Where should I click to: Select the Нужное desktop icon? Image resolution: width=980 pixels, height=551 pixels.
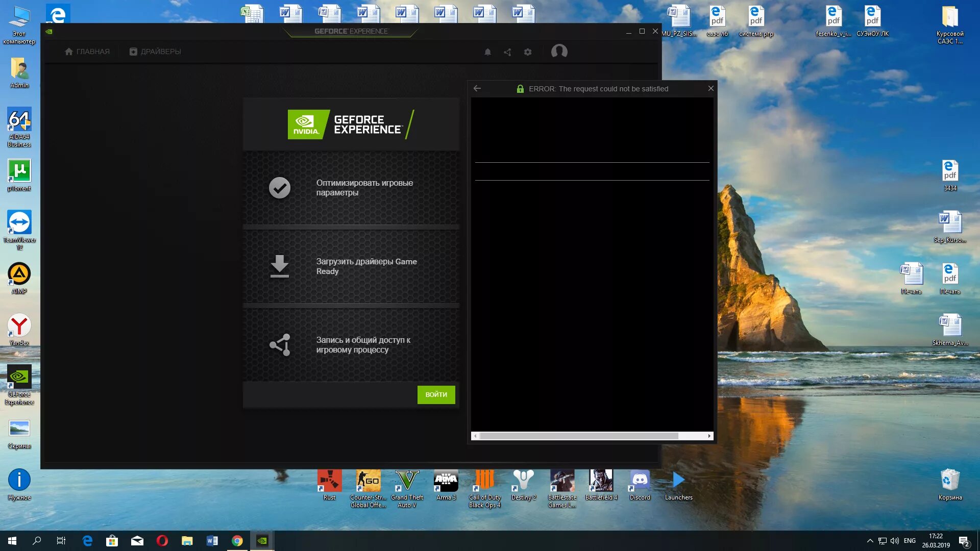pyautogui.click(x=19, y=484)
